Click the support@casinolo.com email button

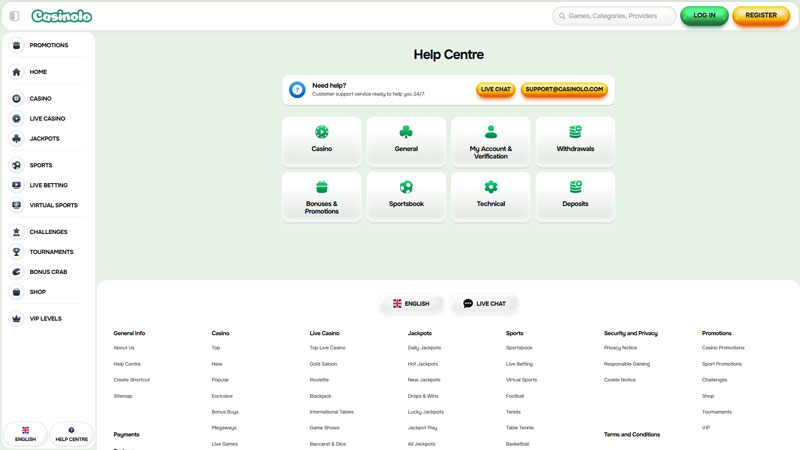coord(564,89)
